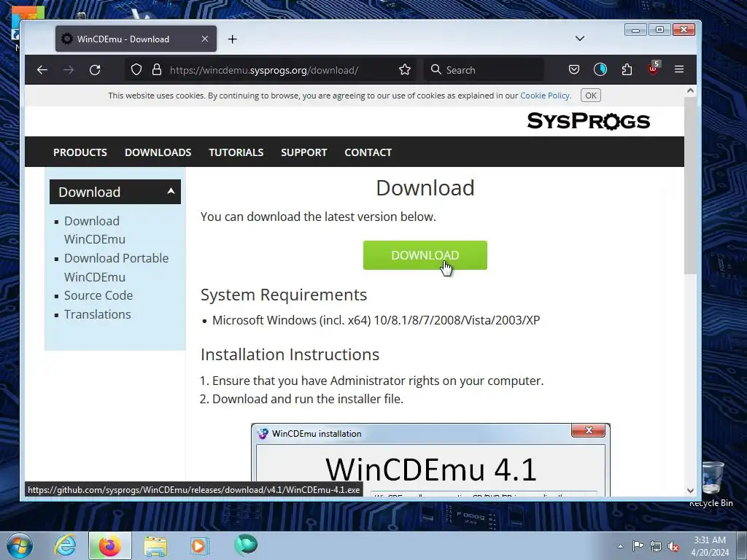Image resolution: width=747 pixels, height=560 pixels.
Task: Bookmark this page with the star
Action: pyautogui.click(x=405, y=70)
